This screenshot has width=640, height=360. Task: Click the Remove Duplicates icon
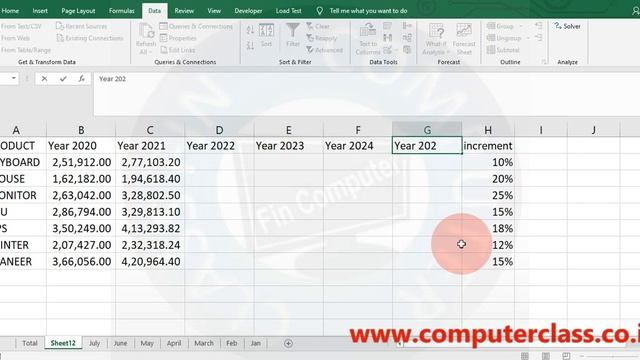(x=387, y=38)
